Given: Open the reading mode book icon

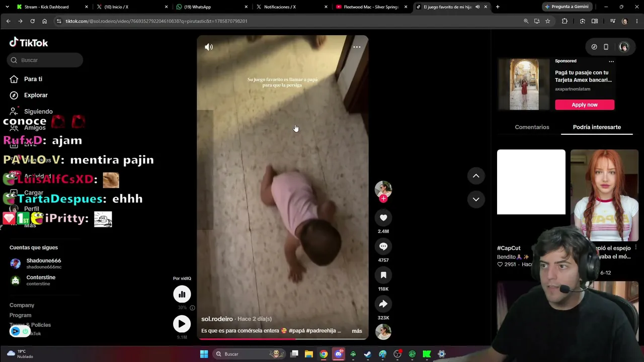Looking at the screenshot, I should (595, 21).
